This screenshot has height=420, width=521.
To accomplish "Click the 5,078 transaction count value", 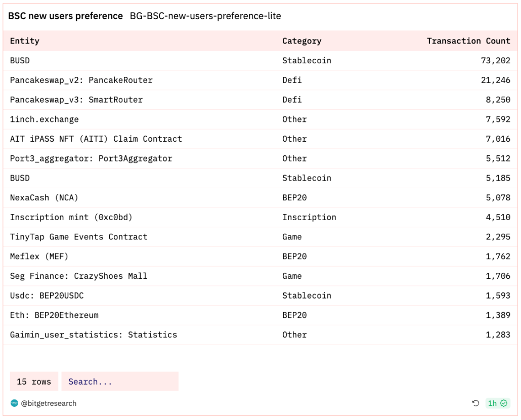I will click(498, 198).
